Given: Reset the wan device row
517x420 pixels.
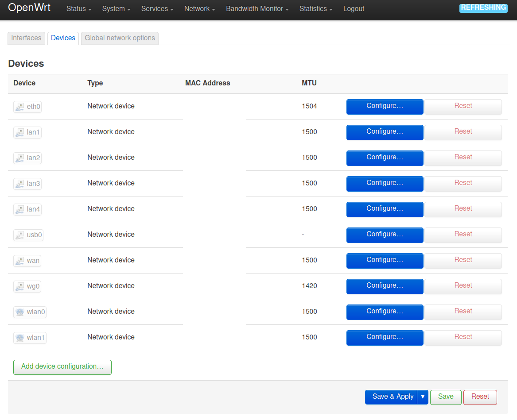Looking at the screenshot, I should pos(463,261).
